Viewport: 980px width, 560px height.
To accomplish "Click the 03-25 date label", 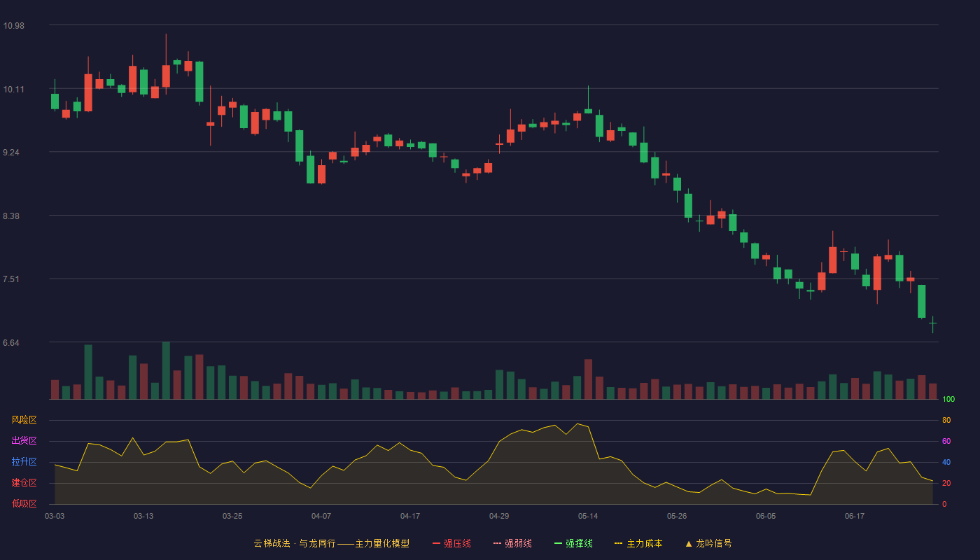I will pos(232,516).
